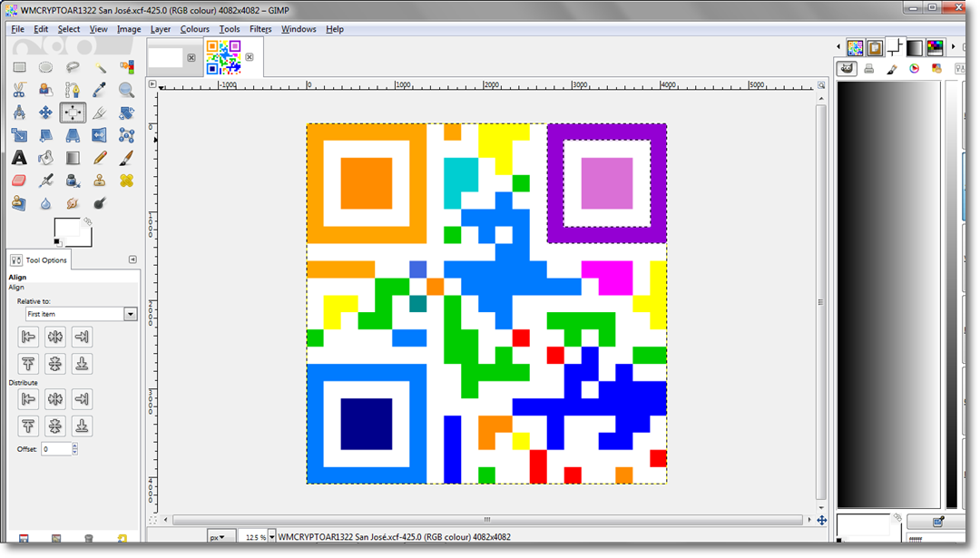Align centre of target horizontally
The width and height of the screenshot is (980, 558).
click(55, 337)
